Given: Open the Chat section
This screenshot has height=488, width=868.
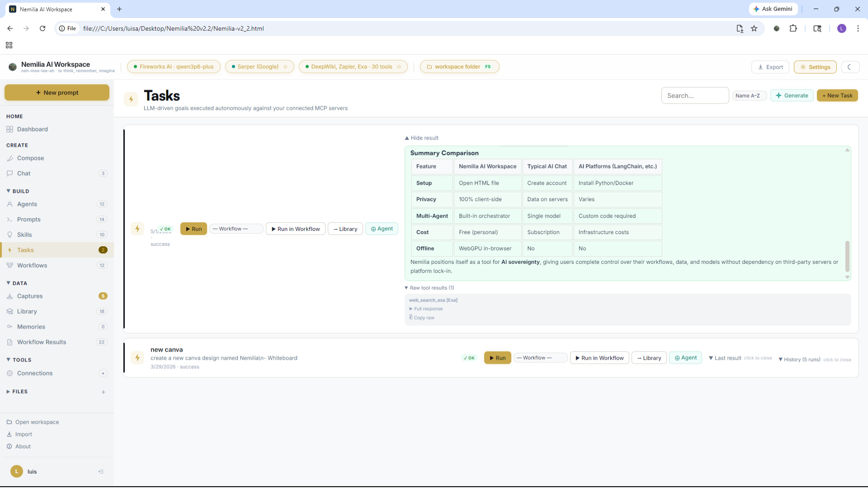Looking at the screenshot, I should tap(57, 174).
